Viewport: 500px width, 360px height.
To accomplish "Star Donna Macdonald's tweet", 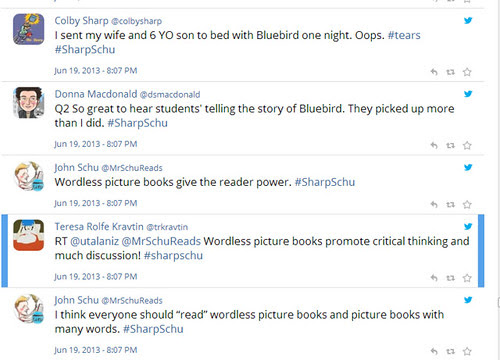I will (x=467, y=145).
